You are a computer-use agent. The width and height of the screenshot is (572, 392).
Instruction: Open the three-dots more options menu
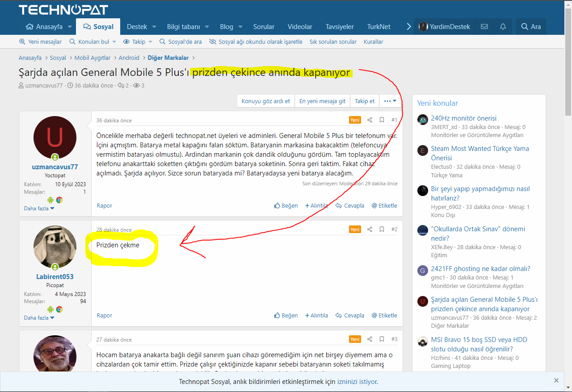click(x=390, y=101)
